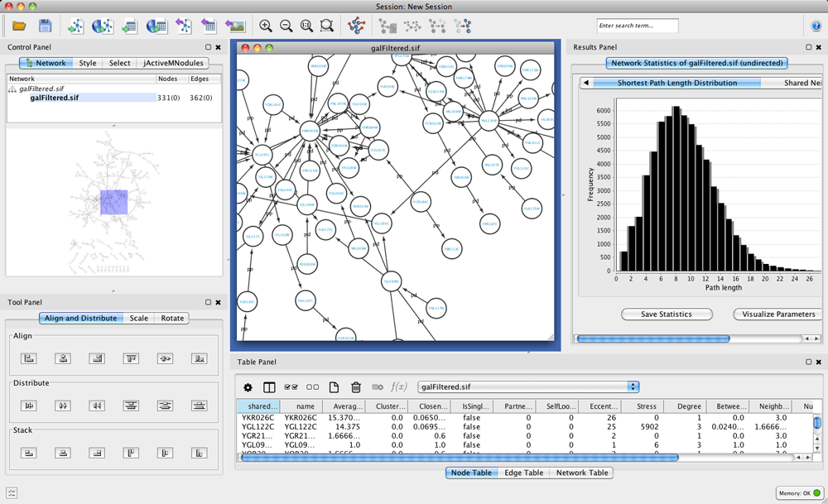Click the deselect all columns icon
Image resolution: width=828 pixels, height=504 pixels.
[x=312, y=386]
